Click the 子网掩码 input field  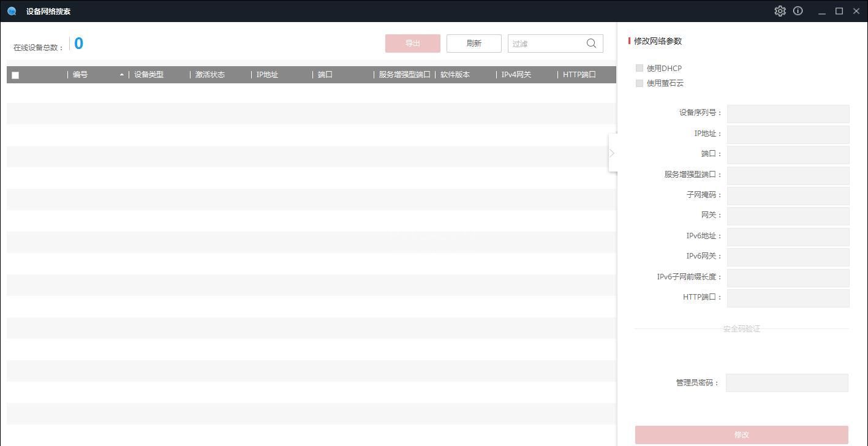[x=788, y=196]
